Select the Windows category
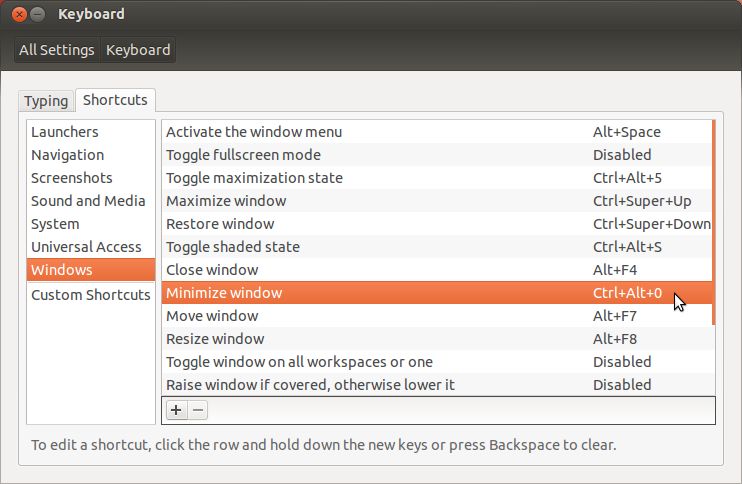Screen dimensions: 742x484 click(91, 270)
